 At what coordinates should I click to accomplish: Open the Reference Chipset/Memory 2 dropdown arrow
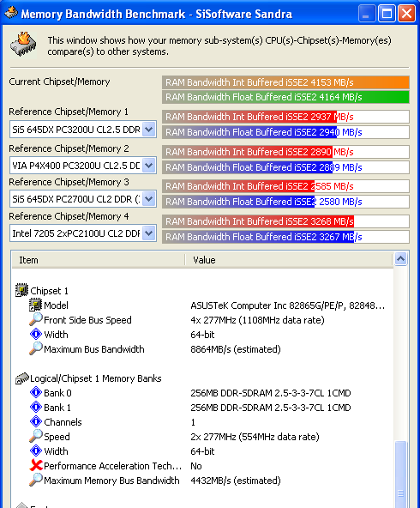pos(148,166)
